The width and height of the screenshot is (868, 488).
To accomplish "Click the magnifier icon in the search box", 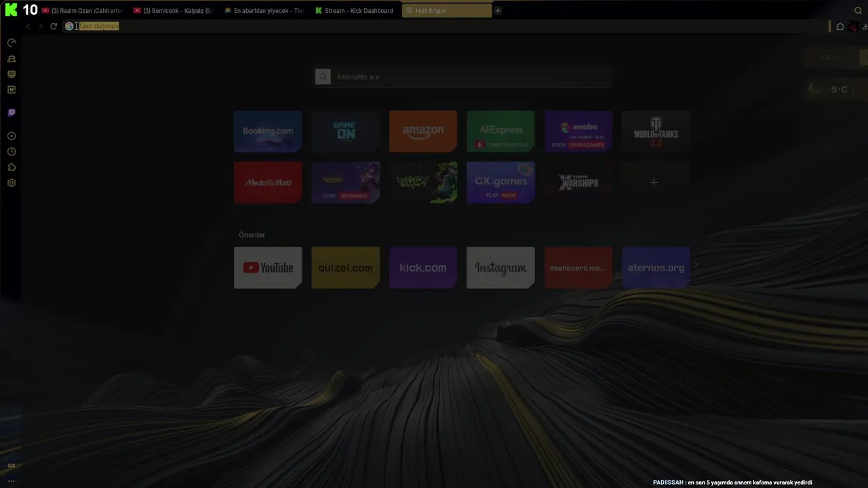I will (323, 77).
